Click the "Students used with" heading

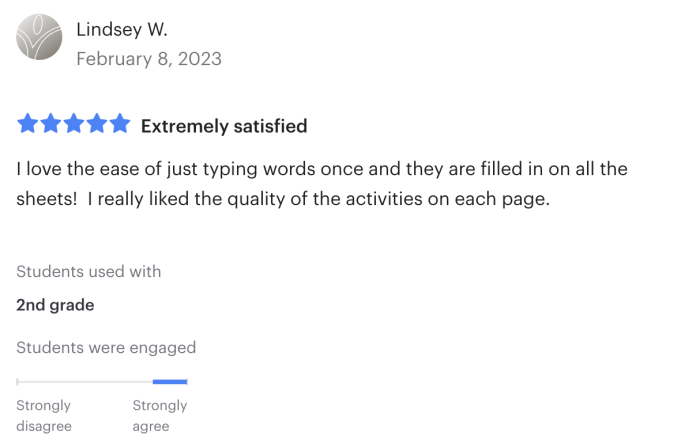[88, 272]
